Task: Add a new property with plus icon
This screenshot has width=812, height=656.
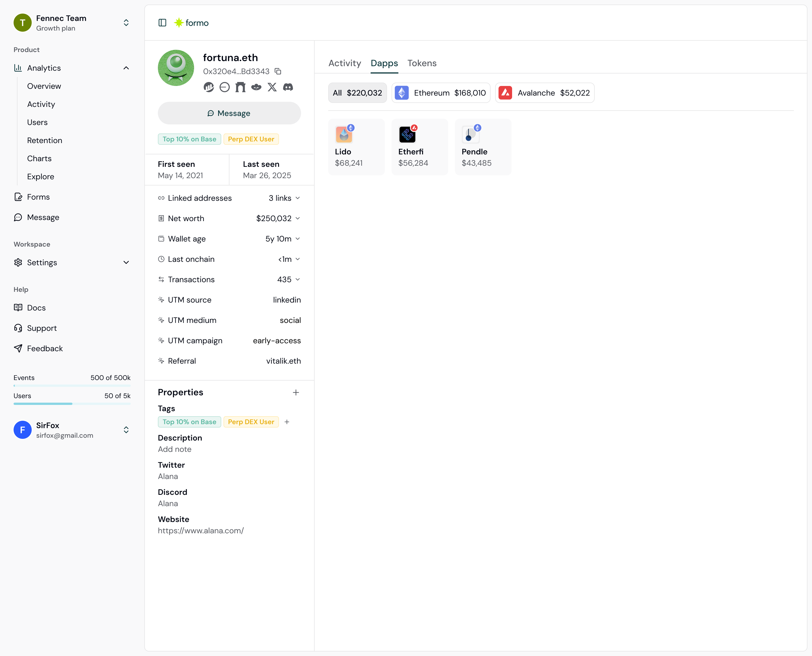Action: pyautogui.click(x=296, y=393)
